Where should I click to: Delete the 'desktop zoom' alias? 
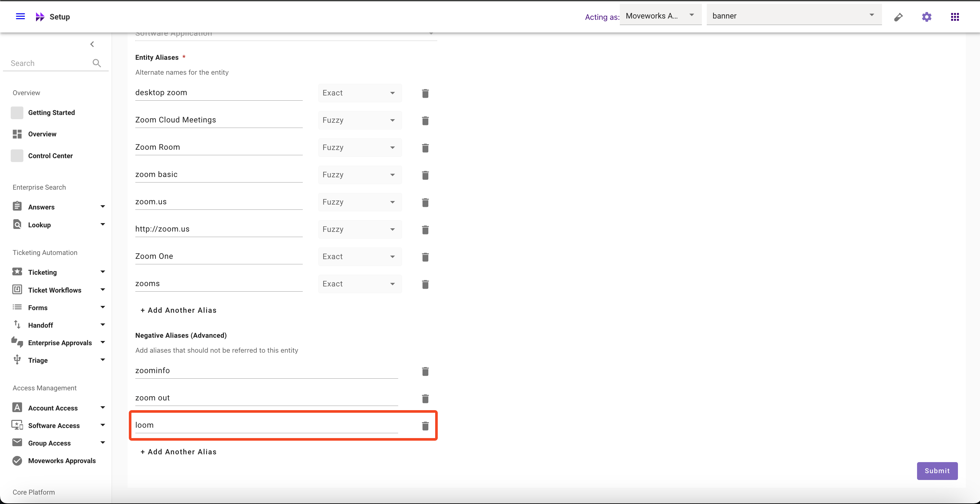[425, 93]
